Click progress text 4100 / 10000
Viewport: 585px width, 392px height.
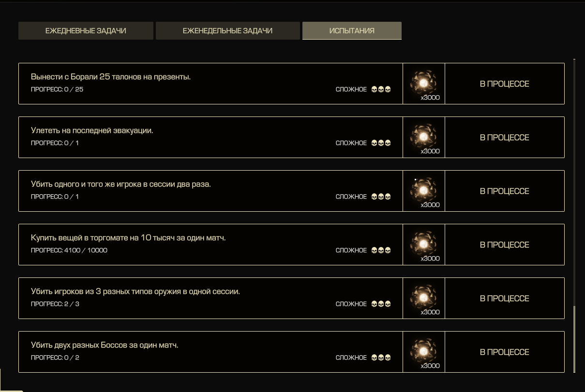pos(86,250)
